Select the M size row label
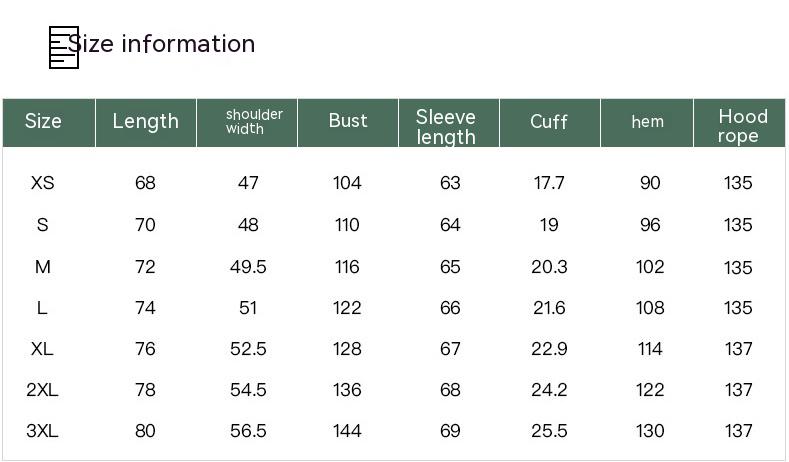Screen dimensions: 789x462 coord(43,267)
